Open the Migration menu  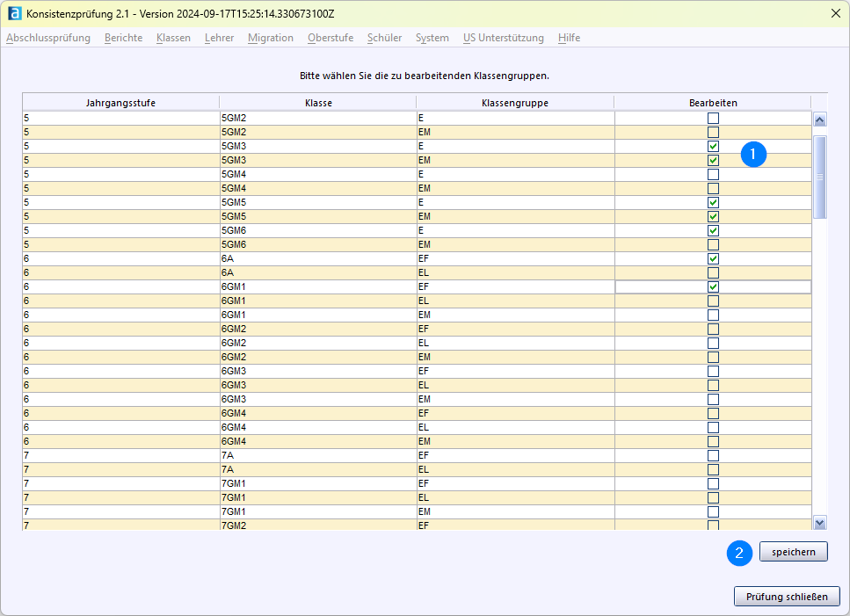pyautogui.click(x=271, y=38)
